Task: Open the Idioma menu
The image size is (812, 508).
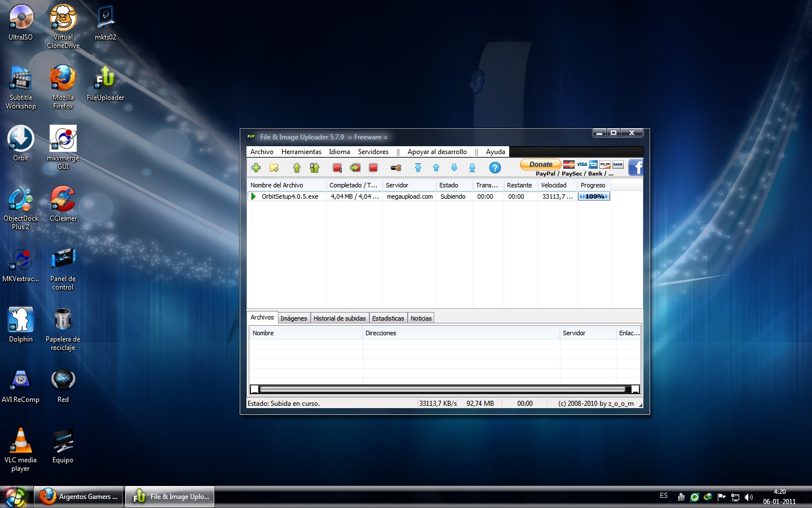Action: [x=339, y=152]
